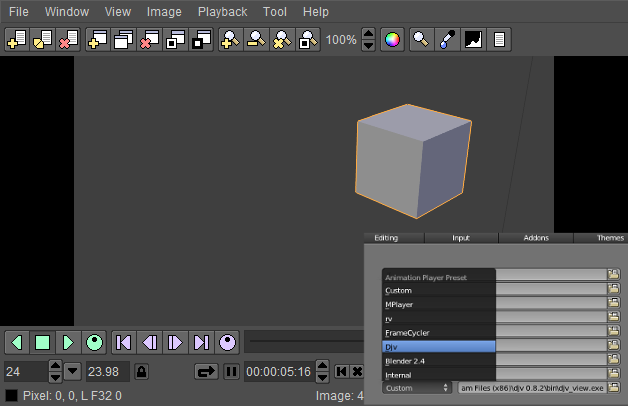Jump to the last frame

coord(201,342)
